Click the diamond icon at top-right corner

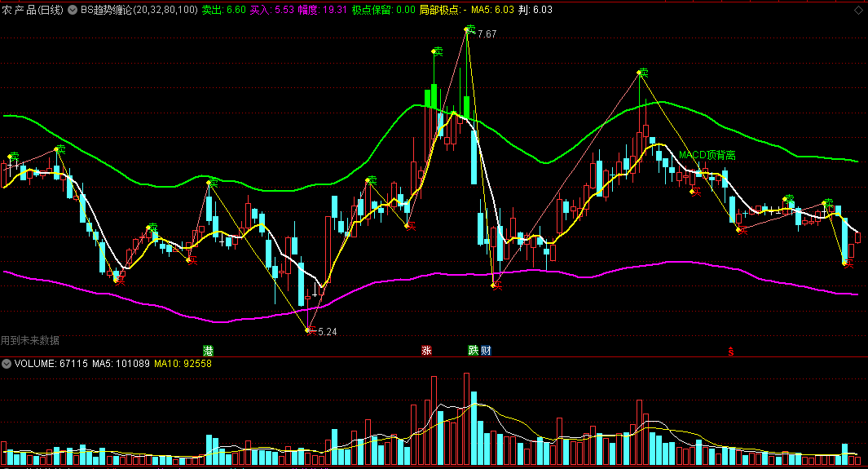click(x=859, y=10)
